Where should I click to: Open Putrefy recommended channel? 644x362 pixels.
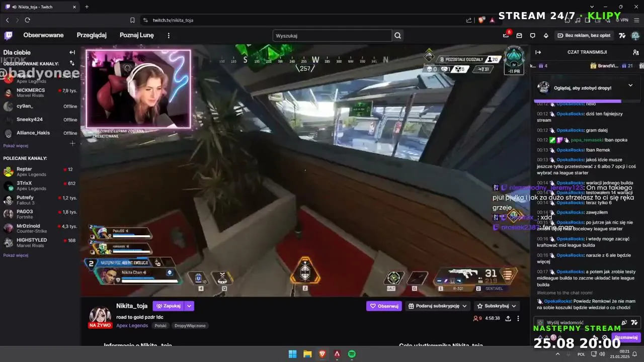click(40, 200)
